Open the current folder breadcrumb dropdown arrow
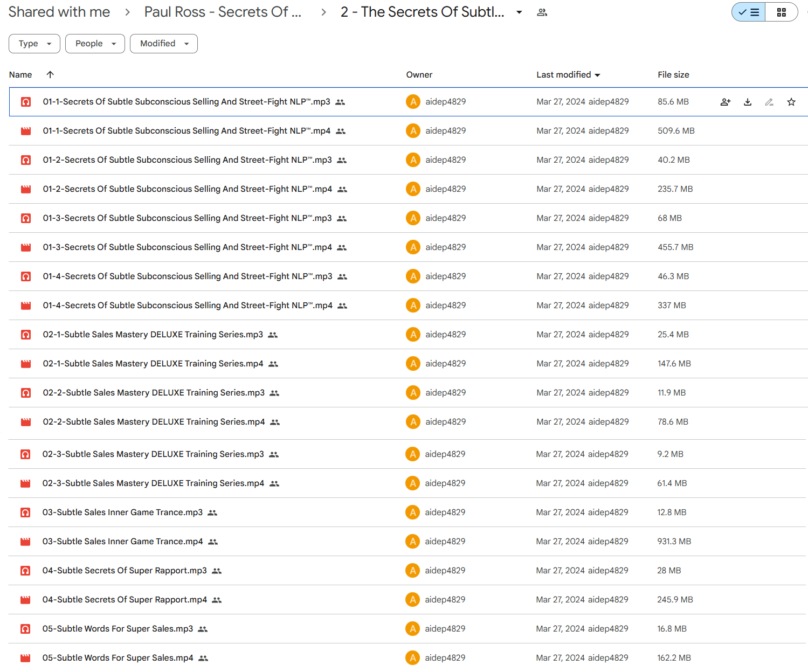The height and width of the screenshot is (672, 808). (519, 12)
